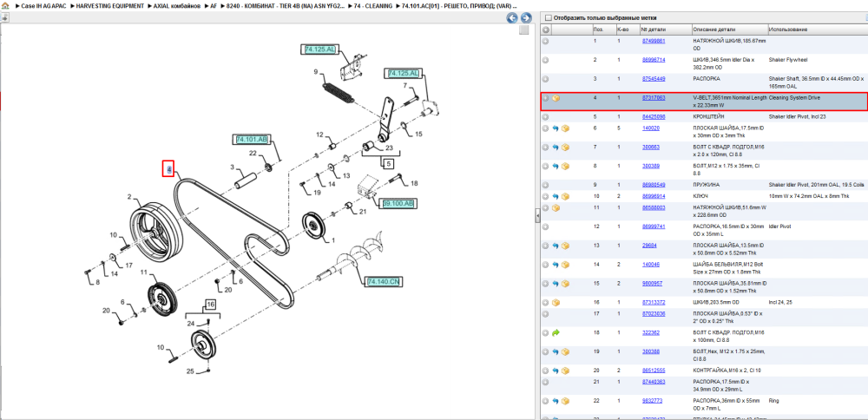Open 74.101.AB reference label in diagram
The image size is (868, 420).
[252, 140]
